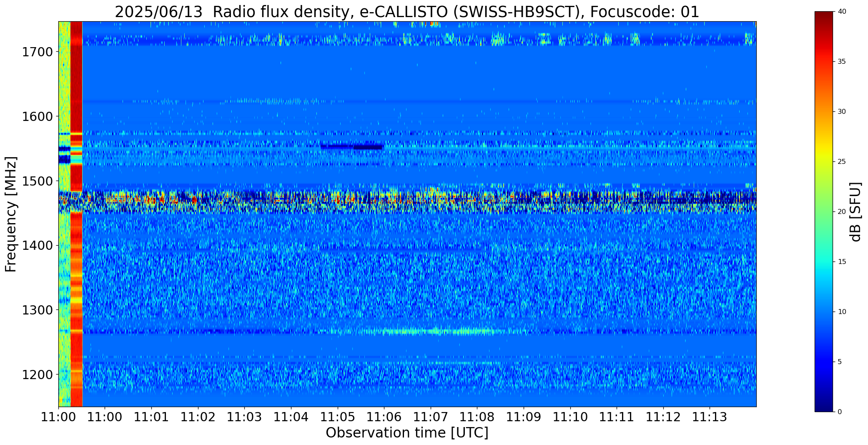Image resolution: width=868 pixels, height=445 pixels.
Task: Click the 'dB [SFU]' colorbar label
Action: 855,212
